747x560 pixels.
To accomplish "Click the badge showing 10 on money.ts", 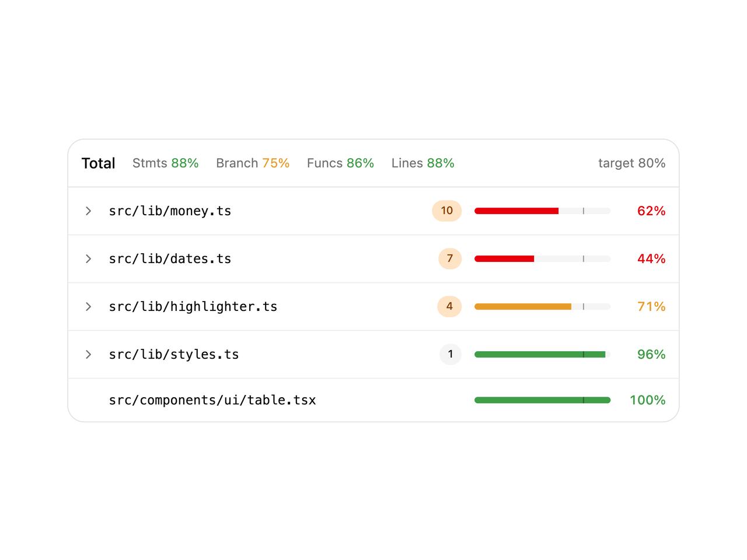I will pos(447,211).
